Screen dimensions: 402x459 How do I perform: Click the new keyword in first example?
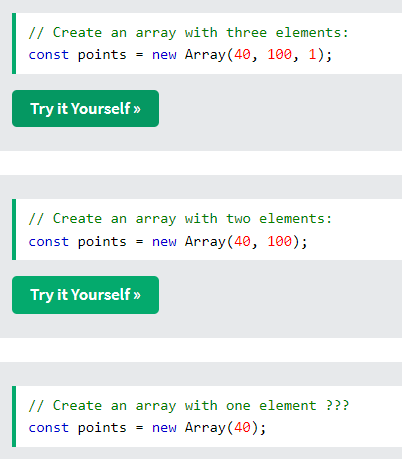tap(164, 55)
